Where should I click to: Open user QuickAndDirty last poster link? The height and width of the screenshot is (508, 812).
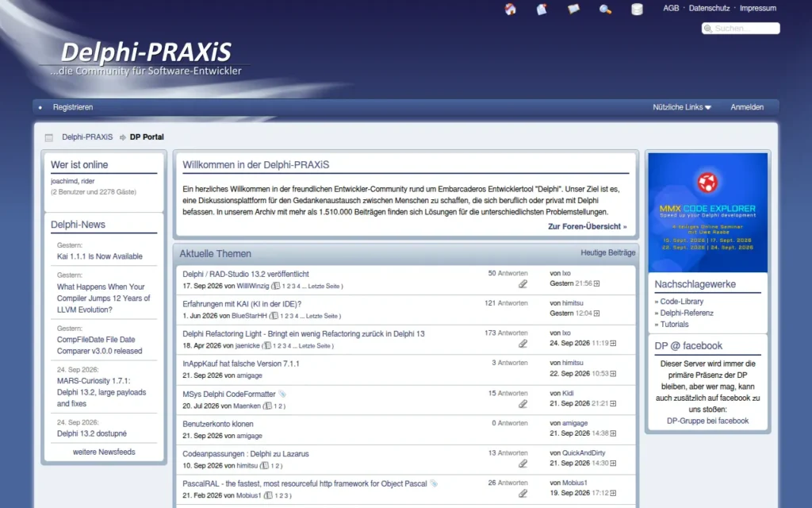pyautogui.click(x=584, y=453)
